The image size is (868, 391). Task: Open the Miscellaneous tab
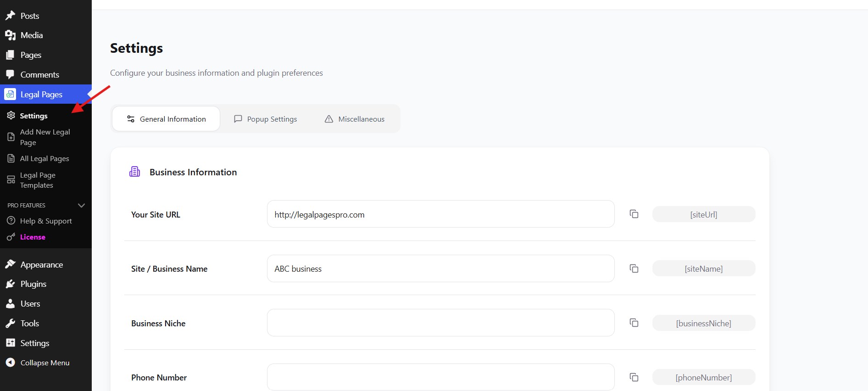(x=354, y=119)
